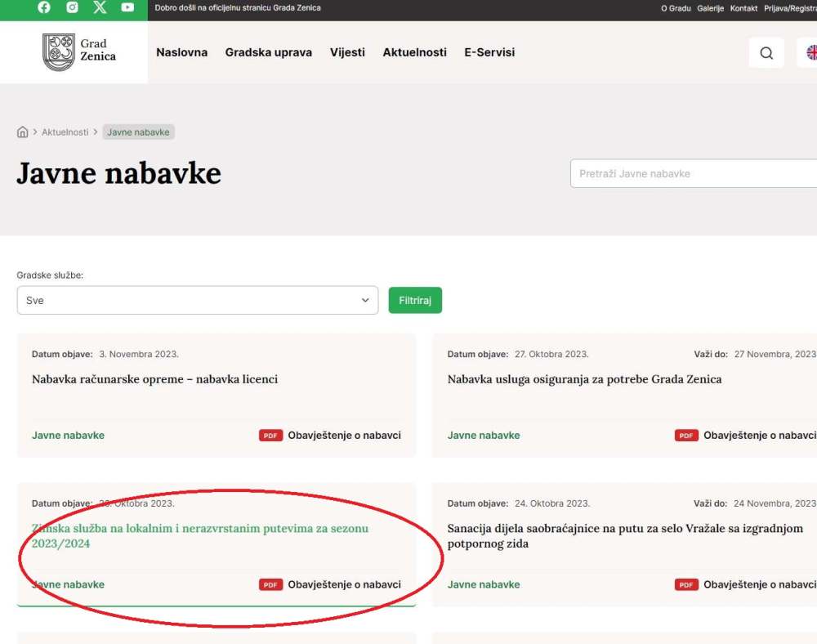Image resolution: width=817 pixels, height=644 pixels.
Task: Click the home breadcrumb icon
Action: 23,132
